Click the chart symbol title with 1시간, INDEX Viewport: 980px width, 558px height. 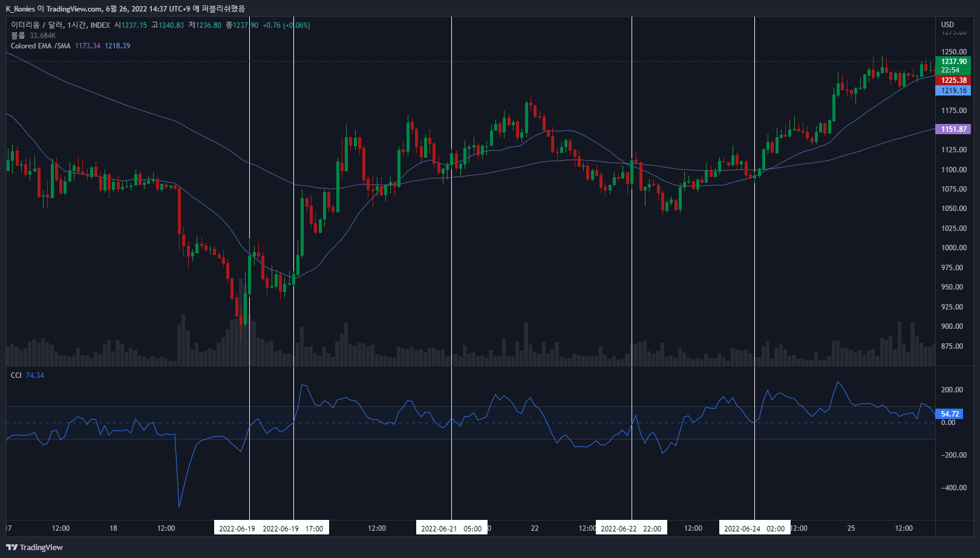pos(60,25)
